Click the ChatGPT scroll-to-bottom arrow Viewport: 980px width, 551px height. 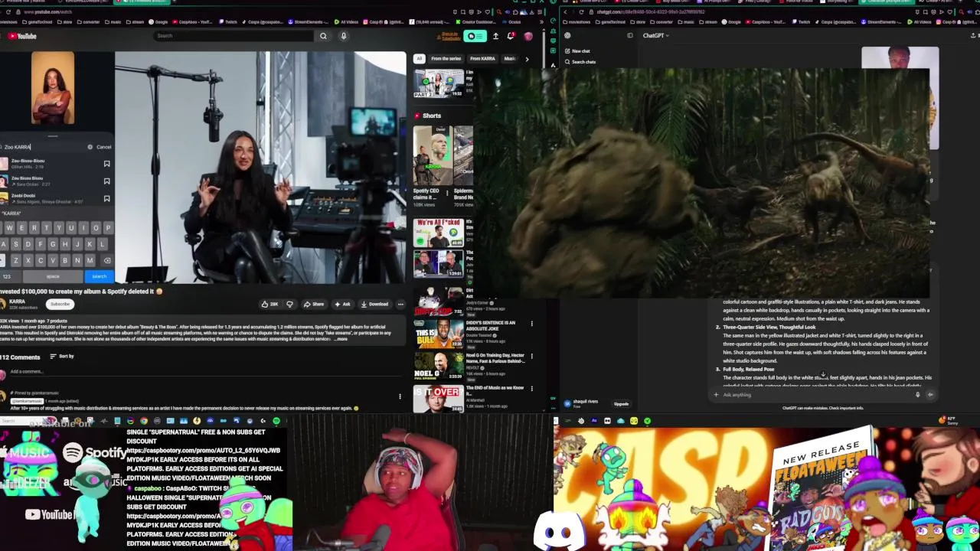click(823, 376)
